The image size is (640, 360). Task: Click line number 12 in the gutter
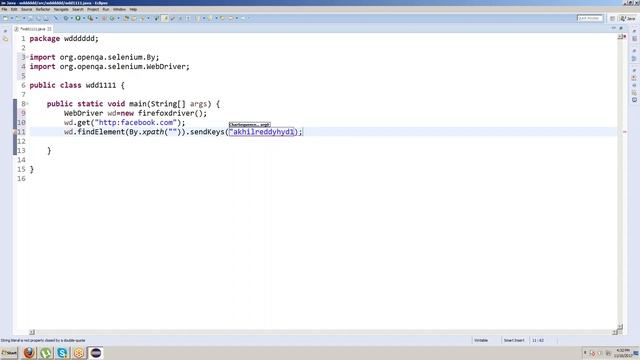[x=21, y=141]
